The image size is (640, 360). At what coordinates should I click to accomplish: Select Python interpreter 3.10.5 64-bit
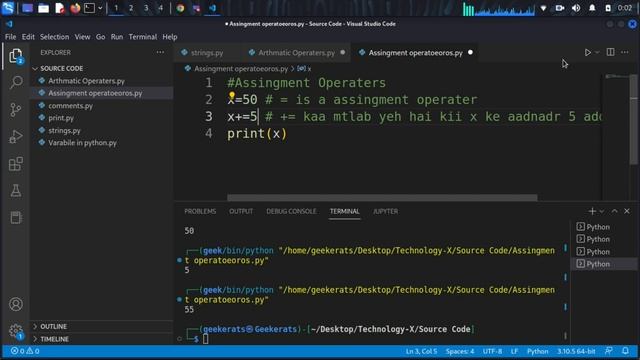[576, 351]
